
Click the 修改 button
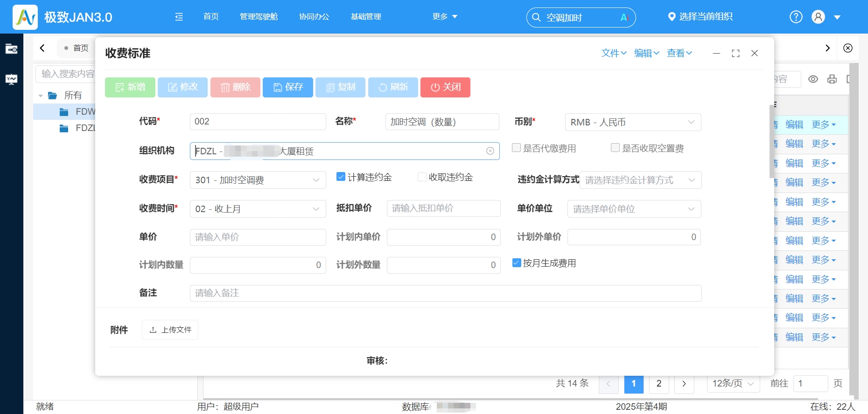pyautogui.click(x=182, y=87)
